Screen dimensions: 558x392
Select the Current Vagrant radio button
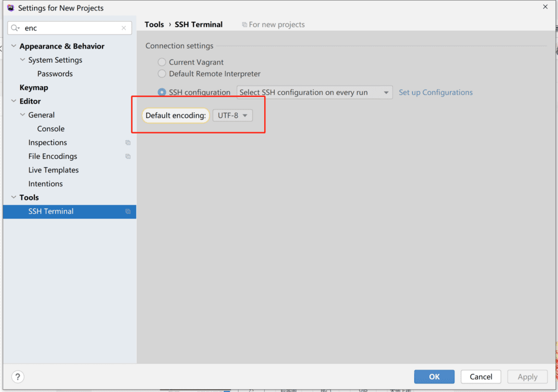(x=162, y=62)
